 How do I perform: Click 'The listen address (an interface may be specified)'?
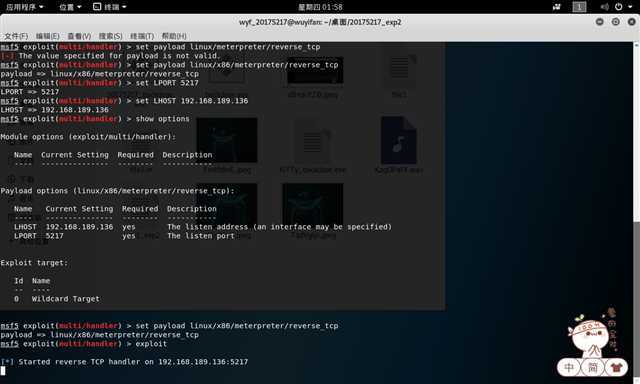click(x=279, y=226)
